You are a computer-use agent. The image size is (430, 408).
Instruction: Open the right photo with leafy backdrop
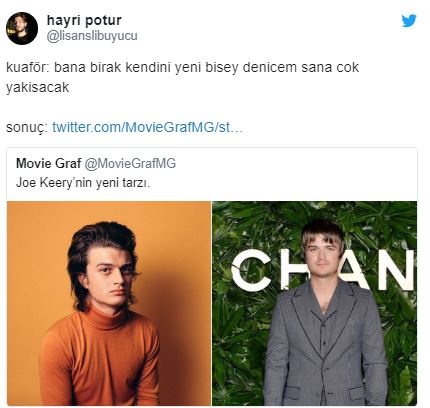[314, 303]
